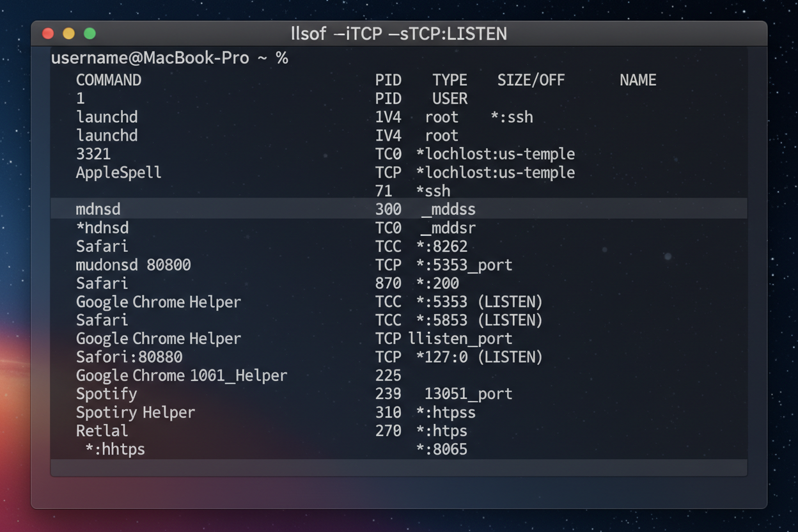Click the horizontal bar at the terminal bottom
Viewport: 798px width, 532px height.
tap(398, 467)
